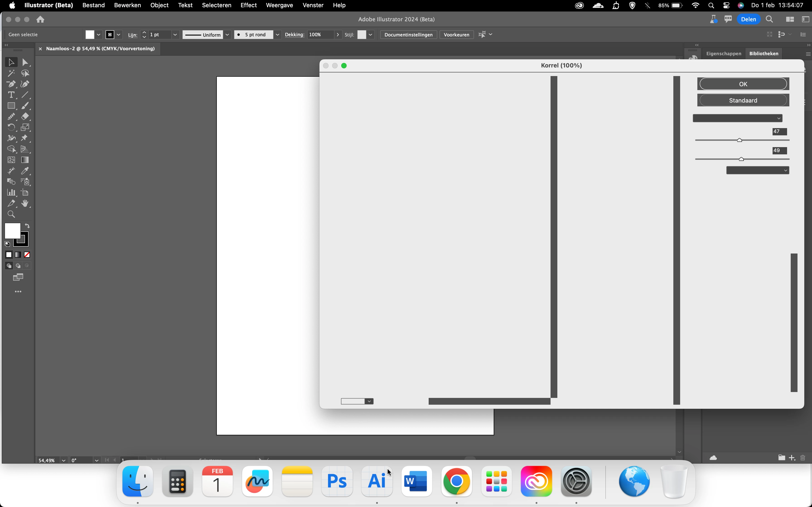
Task: Set paint mode to None
Action: click(x=27, y=255)
